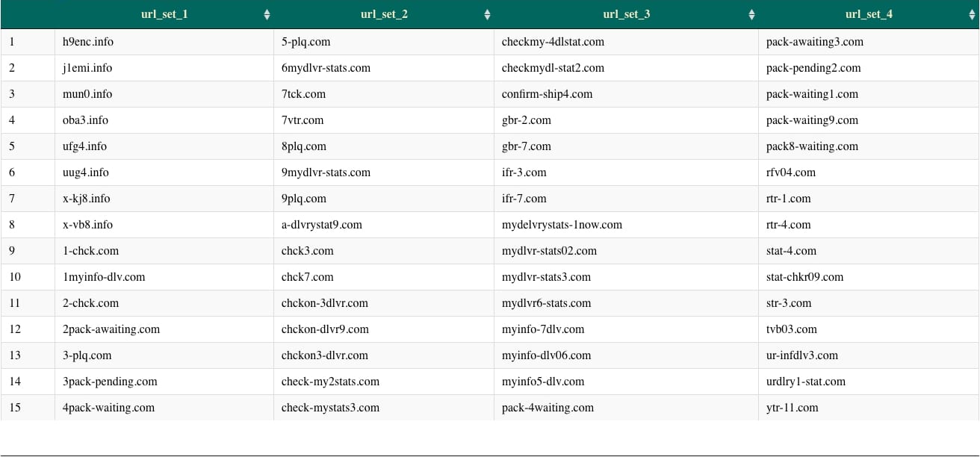
Task: Select the url_set_2 column header
Action: pyautogui.click(x=383, y=13)
